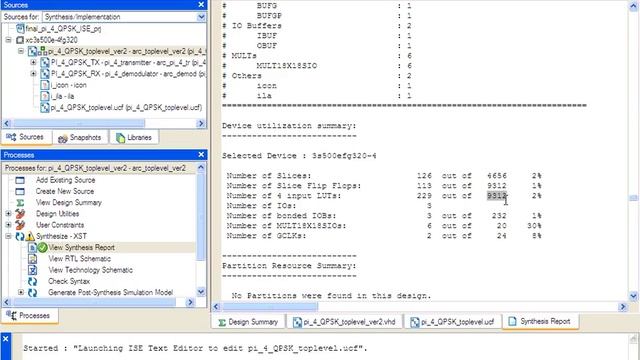Open the pi_4_QPSK_toplevel.ucf editor tab
This screenshot has height=360, width=640.
pos(452,322)
